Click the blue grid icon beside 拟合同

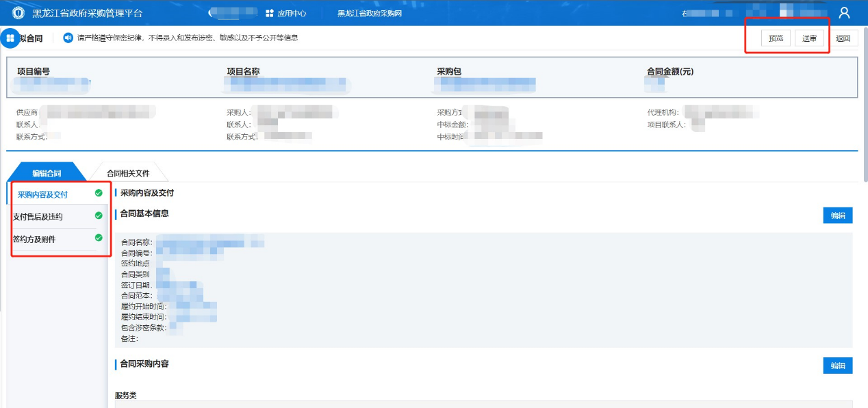(10, 38)
